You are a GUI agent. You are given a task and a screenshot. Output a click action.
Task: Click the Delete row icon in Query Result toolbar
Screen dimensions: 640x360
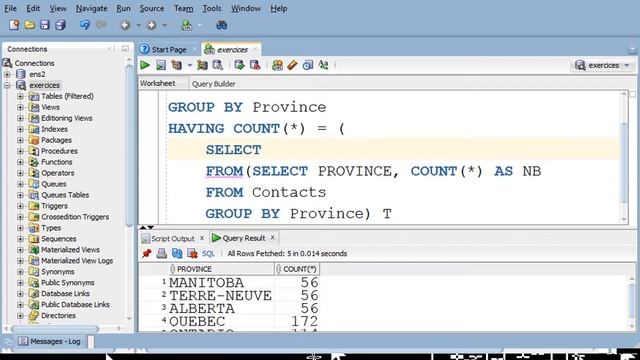[x=192, y=253]
